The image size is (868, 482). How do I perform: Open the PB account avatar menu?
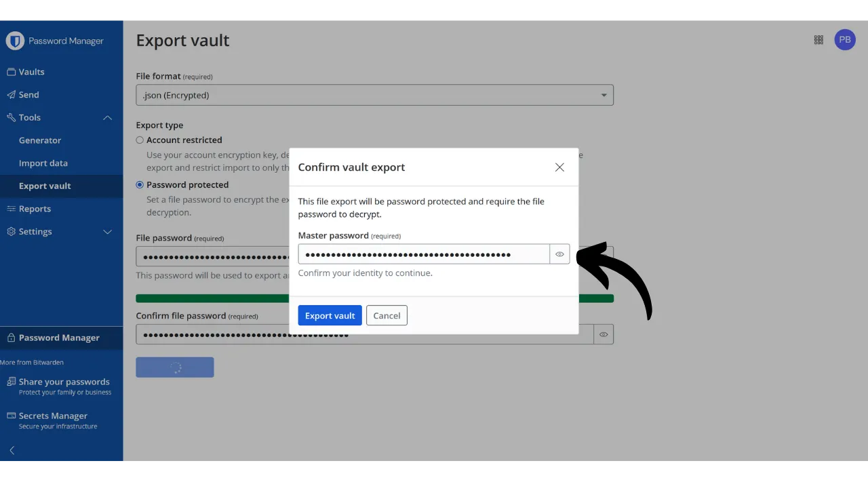pos(844,40)
